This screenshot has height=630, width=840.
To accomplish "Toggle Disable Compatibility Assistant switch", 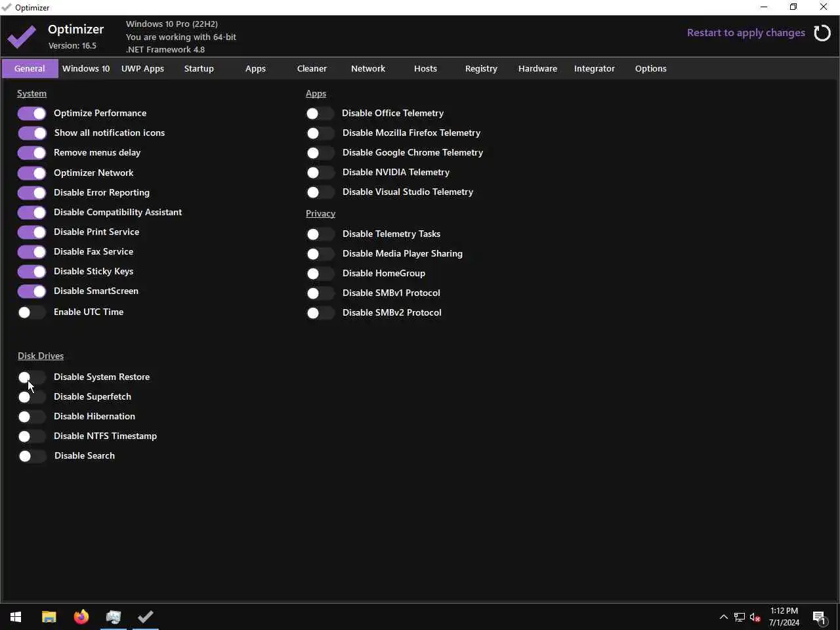I will click(x=31, y=213).
